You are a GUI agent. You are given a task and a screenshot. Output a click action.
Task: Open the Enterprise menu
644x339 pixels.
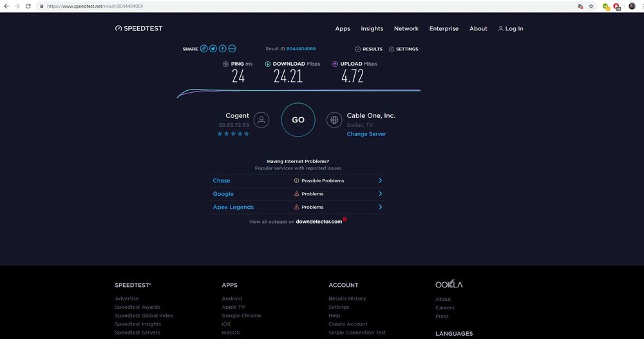tap(444, 28)
